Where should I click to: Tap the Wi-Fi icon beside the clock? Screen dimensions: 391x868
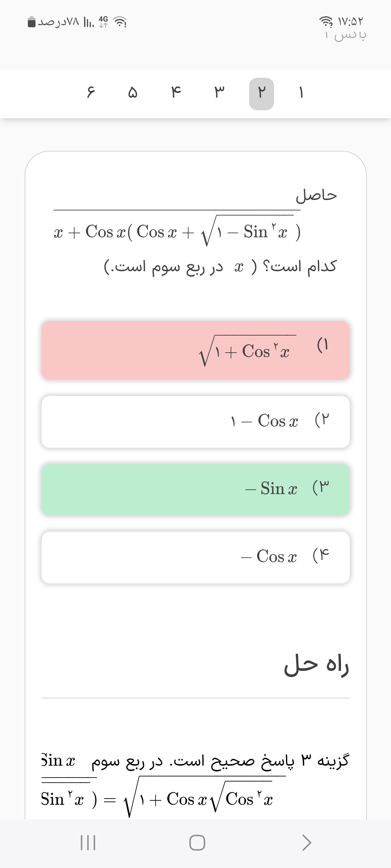(x=326, y=22)
